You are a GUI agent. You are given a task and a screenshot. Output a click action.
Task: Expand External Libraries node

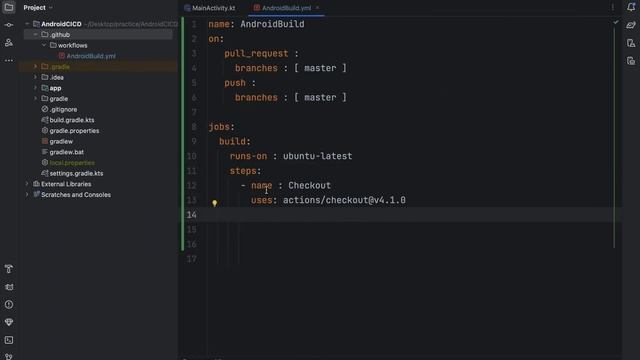27,184
